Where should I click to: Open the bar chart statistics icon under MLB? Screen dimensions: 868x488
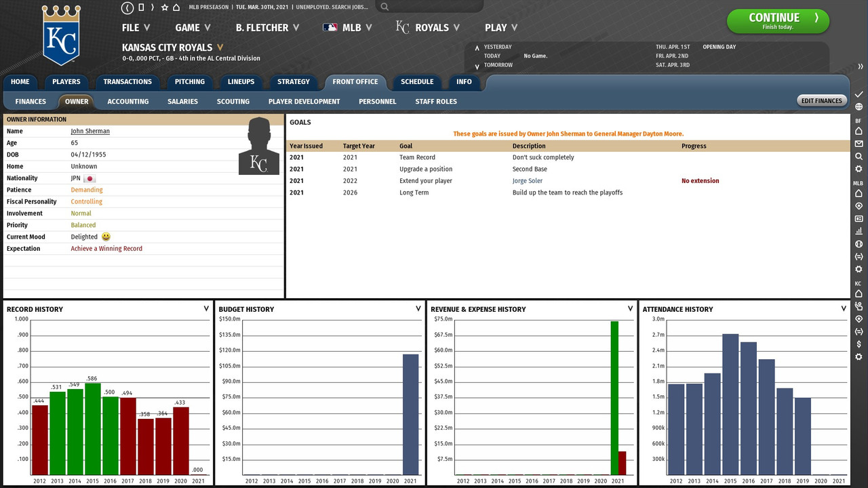[859, 231]
